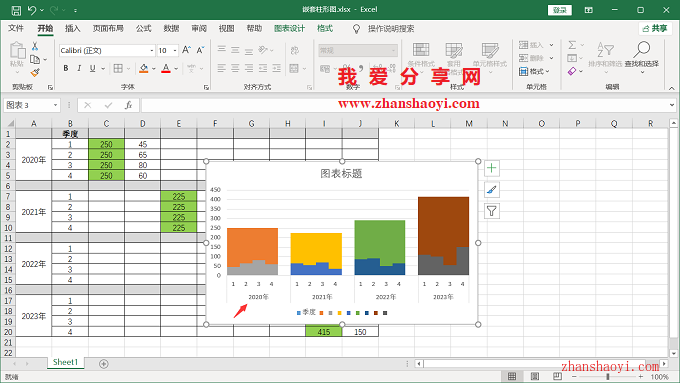
Task: Open the underline style dropdown arrow
Action: point(103,69)
